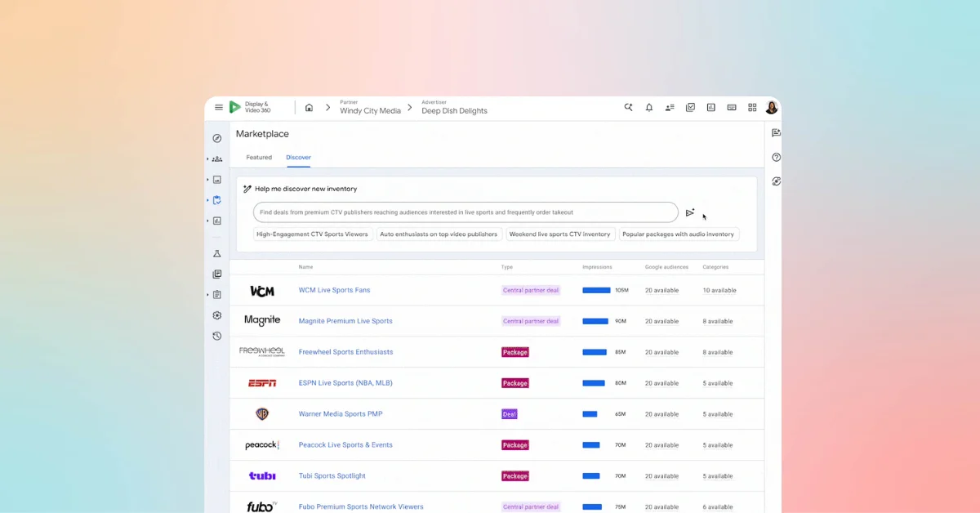Image resolution: width=980 pixels, height=513 pixels.
Task: Open the inventory clipboard icon in sidebar
Action: (x=217, y=200)
